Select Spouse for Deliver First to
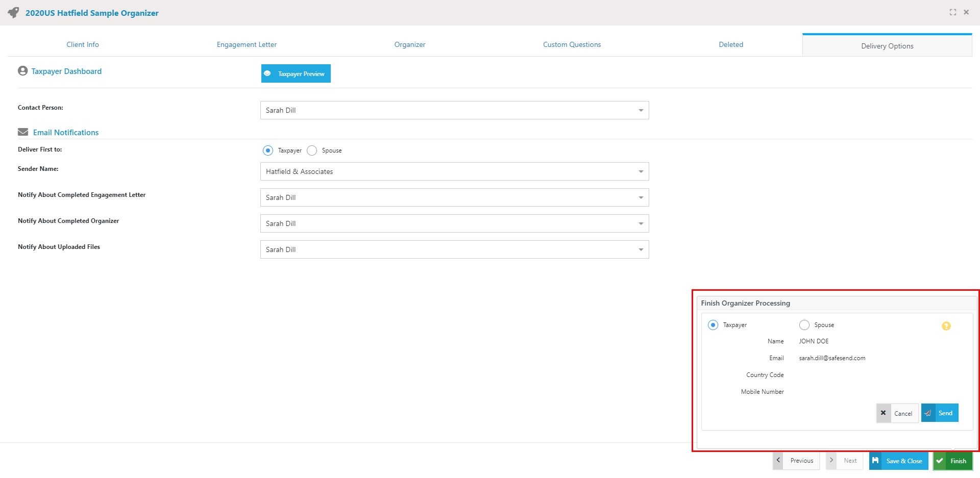 pyautogui.click(x=312, y=150)
